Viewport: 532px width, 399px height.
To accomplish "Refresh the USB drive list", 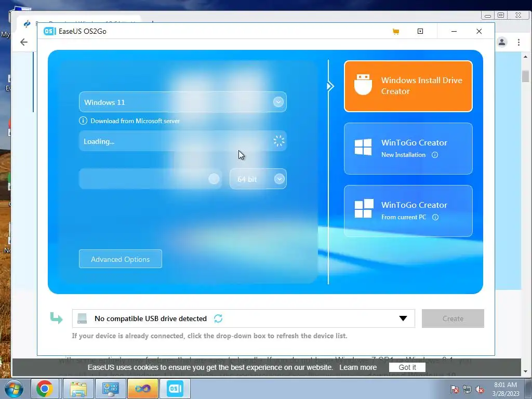I will pyautogui.click(x=218, y=318).
